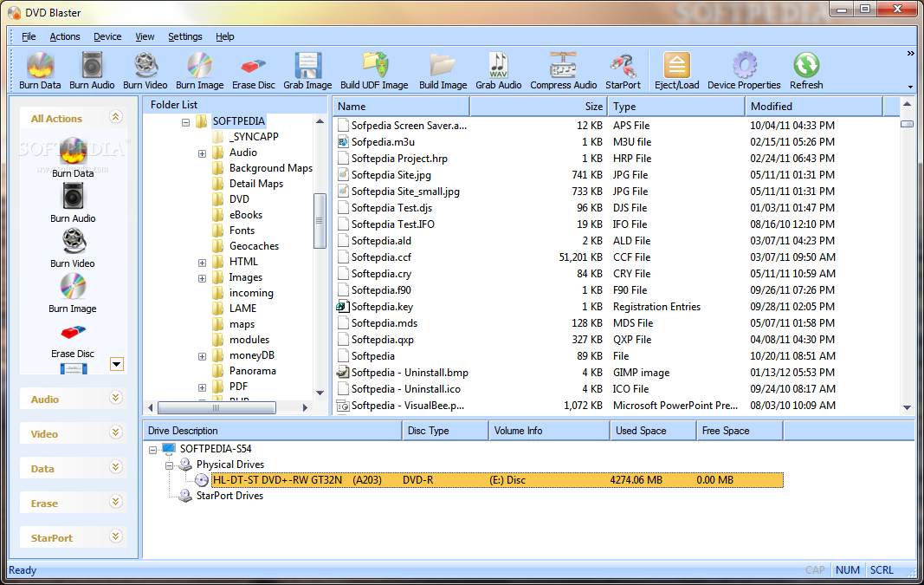Select file Softpedia - Uninstall.bmp
The width and height of the screenshot is (924, 585).
[410, 373]
